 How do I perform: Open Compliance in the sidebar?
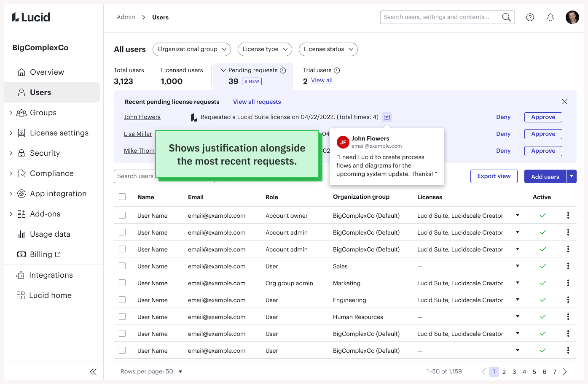52,173
